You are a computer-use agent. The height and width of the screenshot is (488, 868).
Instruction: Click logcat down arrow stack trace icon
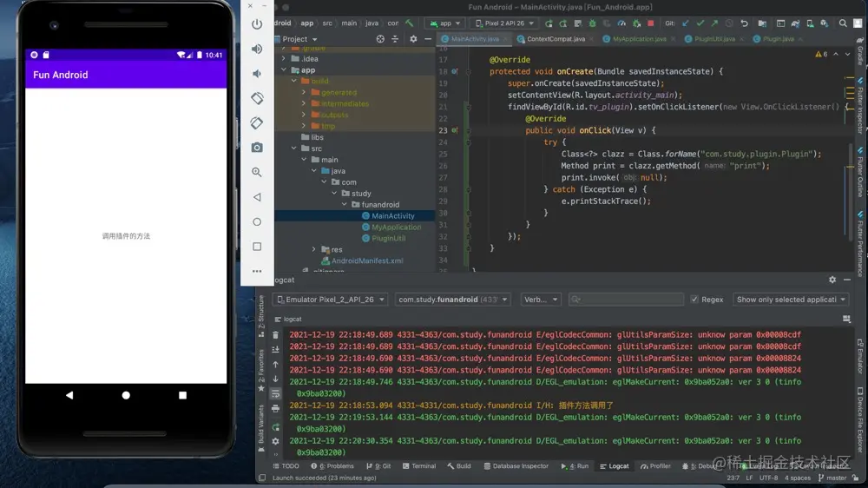276,379
